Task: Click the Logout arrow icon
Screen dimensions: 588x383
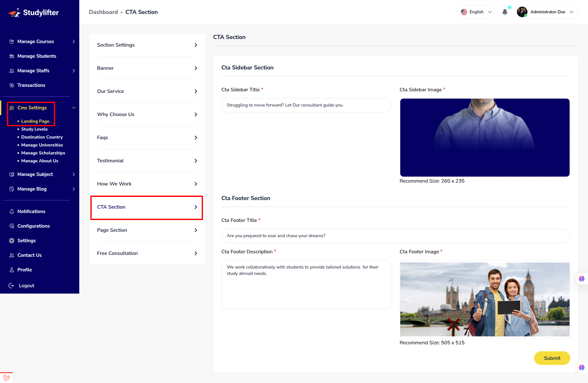Action: pos(11,286)
